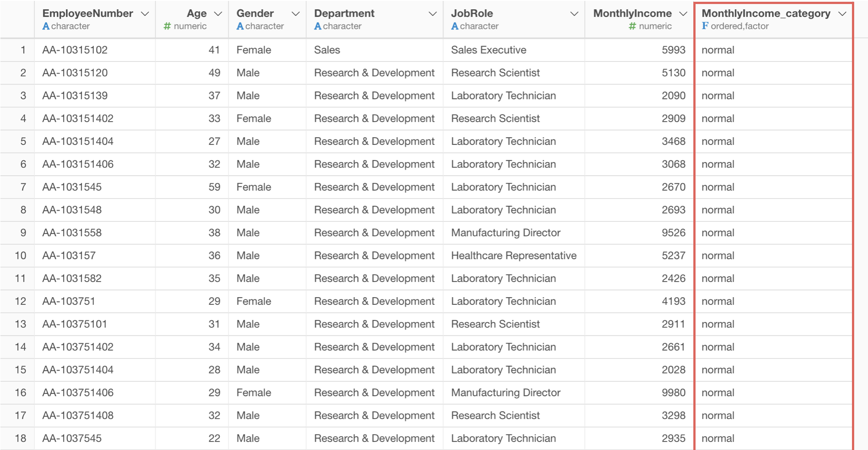The image size is (868, 450).
Task: Click the numeric type icon under MonthlyIncome
Action: click(x=632, y=26)
